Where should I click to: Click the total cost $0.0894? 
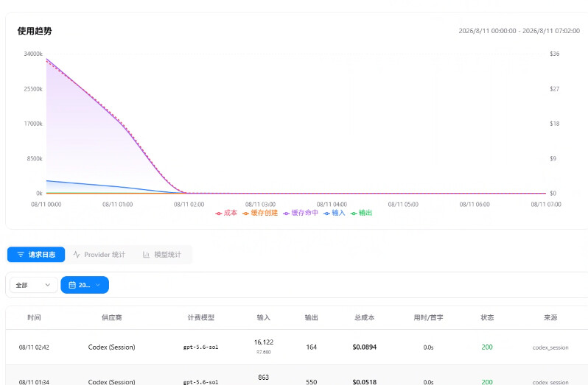click(365, 347)
